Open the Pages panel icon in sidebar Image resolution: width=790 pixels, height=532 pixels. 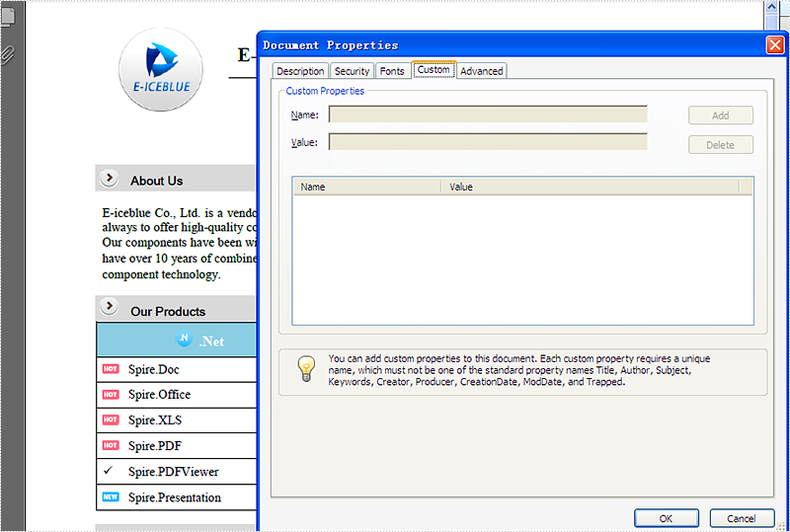8,15
